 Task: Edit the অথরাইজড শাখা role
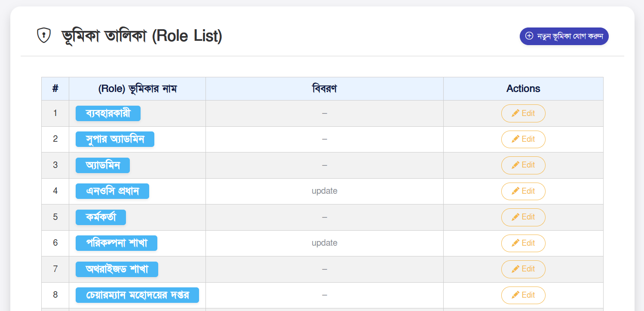(523, 269)
